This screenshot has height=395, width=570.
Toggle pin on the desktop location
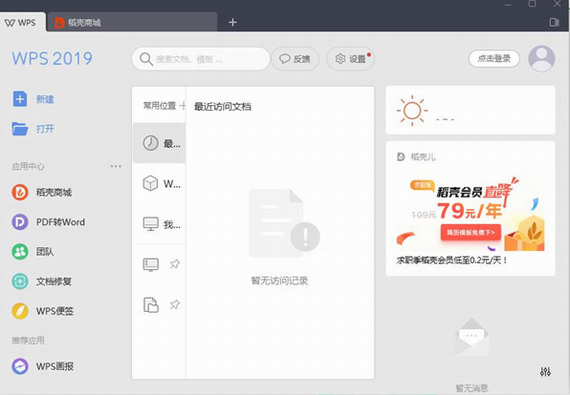coord(175,264)
